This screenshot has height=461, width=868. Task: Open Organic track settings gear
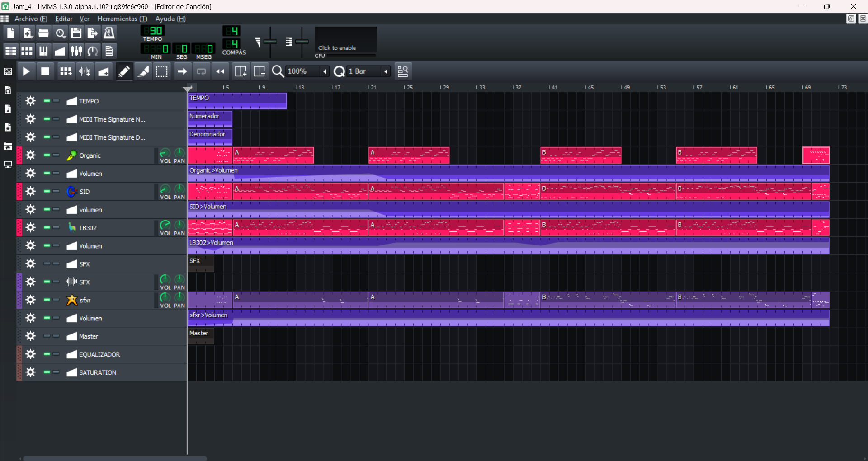pyautogui.click(x=30, y=155)
